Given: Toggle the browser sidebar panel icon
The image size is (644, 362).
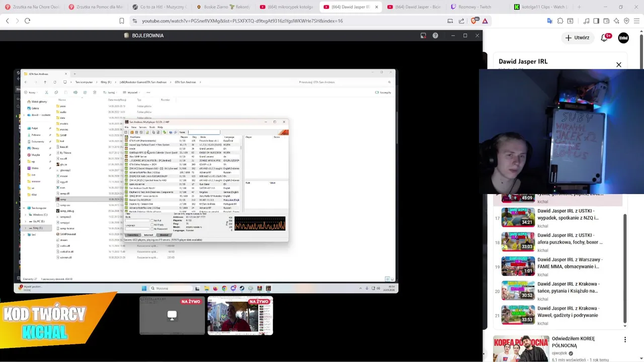Looking at the screenshot, I should click(x=596, y=21).
